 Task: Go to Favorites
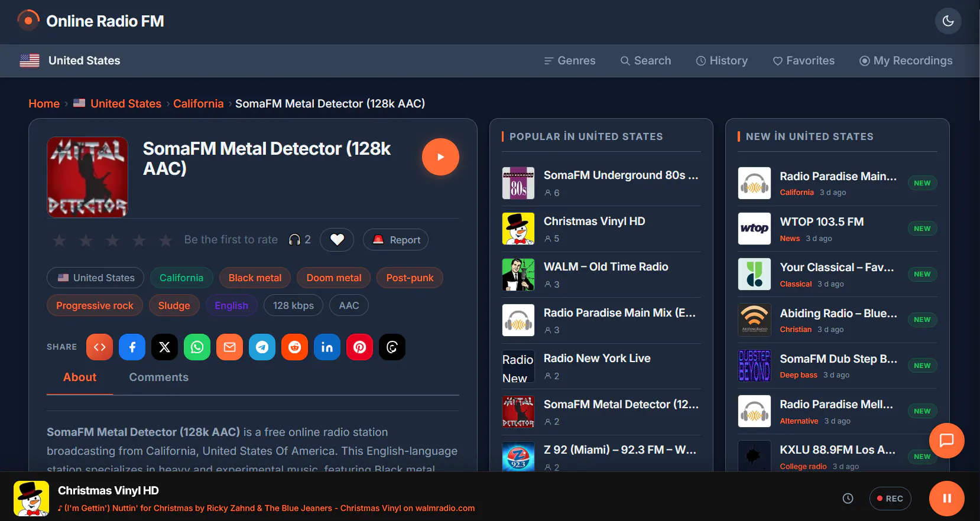pyautogui.click(x=804, y=61)
